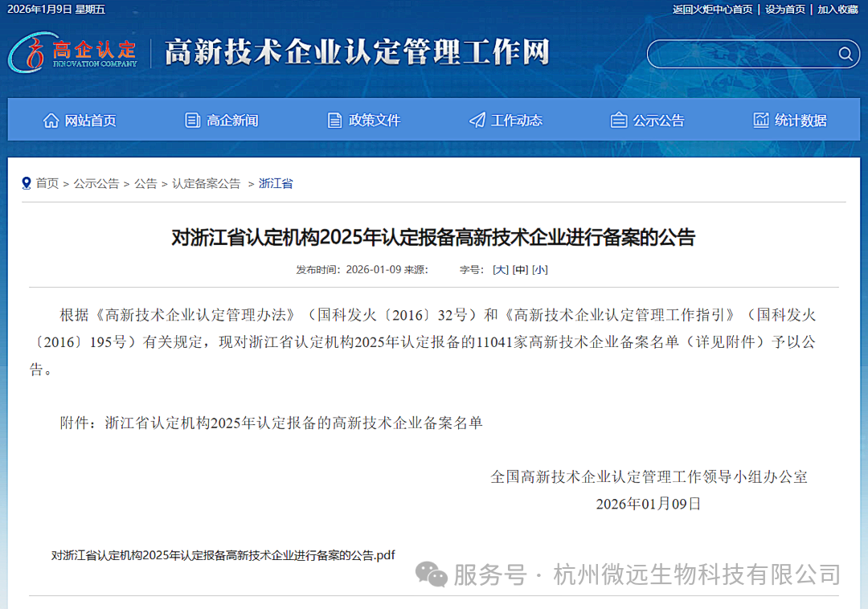
Task: Select the 小 font size option
Action: click(538, 269)
